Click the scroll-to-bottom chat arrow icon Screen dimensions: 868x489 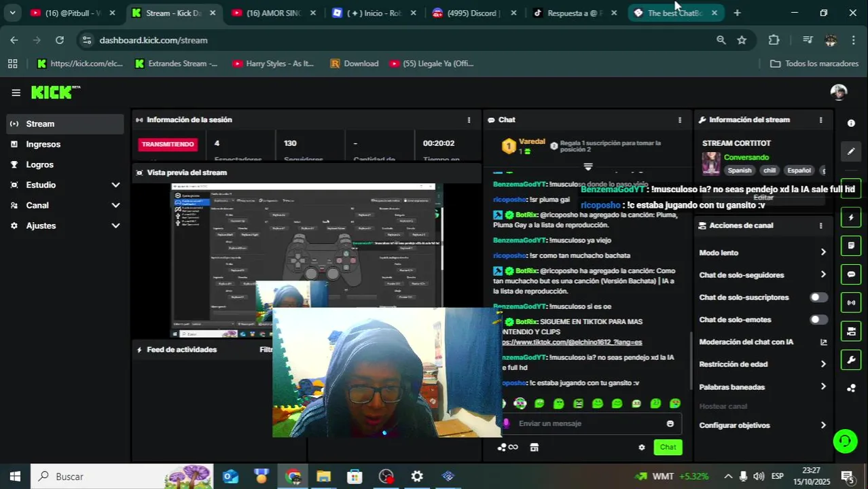click(x=588, y=166)
